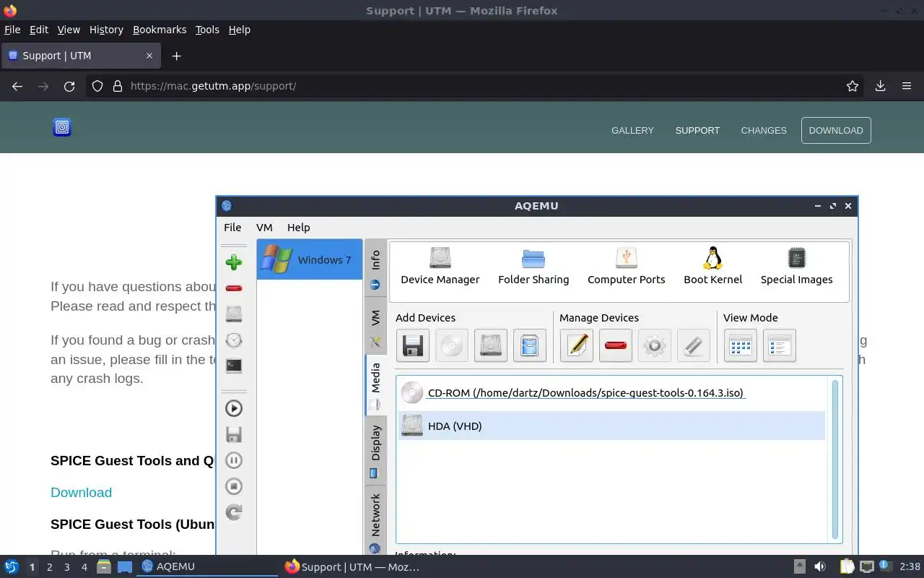Viewport: 924px width, 578px height.
Task: Click the gear play icon in Manage Devices
Action: [x=655, y=345]
